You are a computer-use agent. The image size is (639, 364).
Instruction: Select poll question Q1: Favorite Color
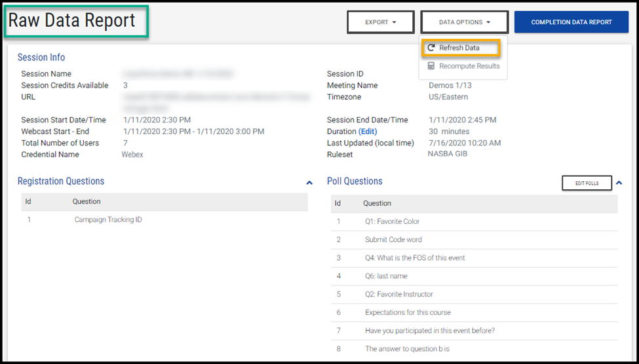click(392, 221)
